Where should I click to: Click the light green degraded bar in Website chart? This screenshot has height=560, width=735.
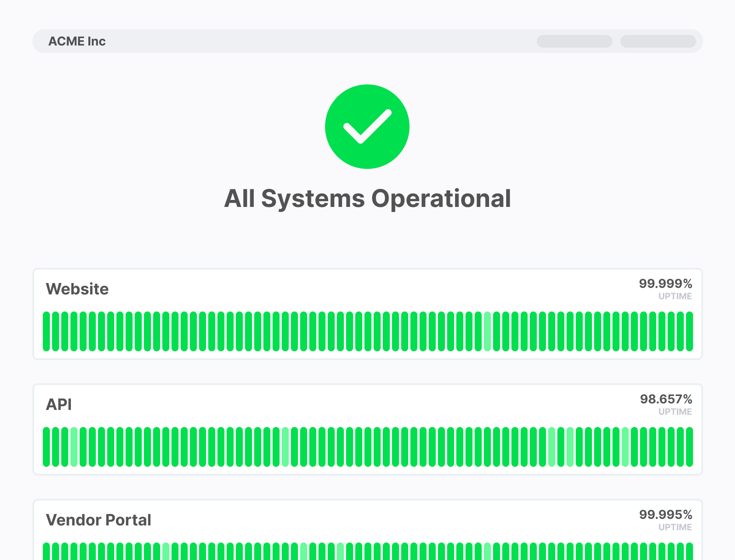coord(487,330)
